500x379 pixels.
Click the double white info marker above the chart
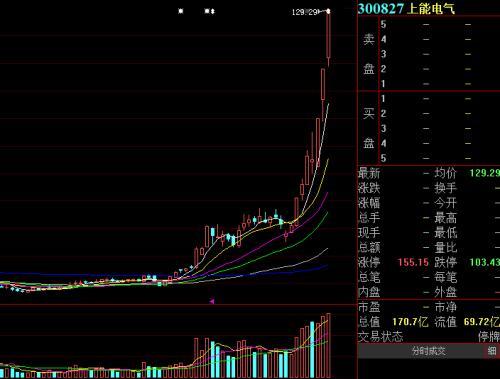(209, 11)
